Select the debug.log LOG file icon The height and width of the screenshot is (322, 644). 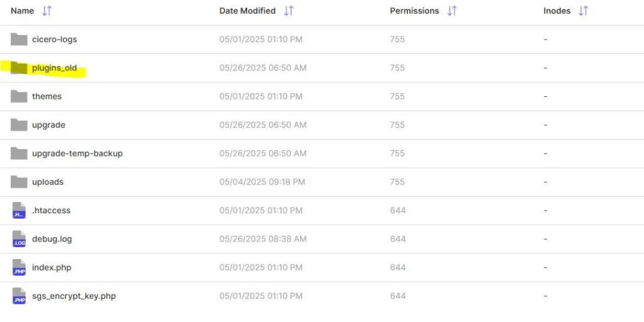(19, 238)
